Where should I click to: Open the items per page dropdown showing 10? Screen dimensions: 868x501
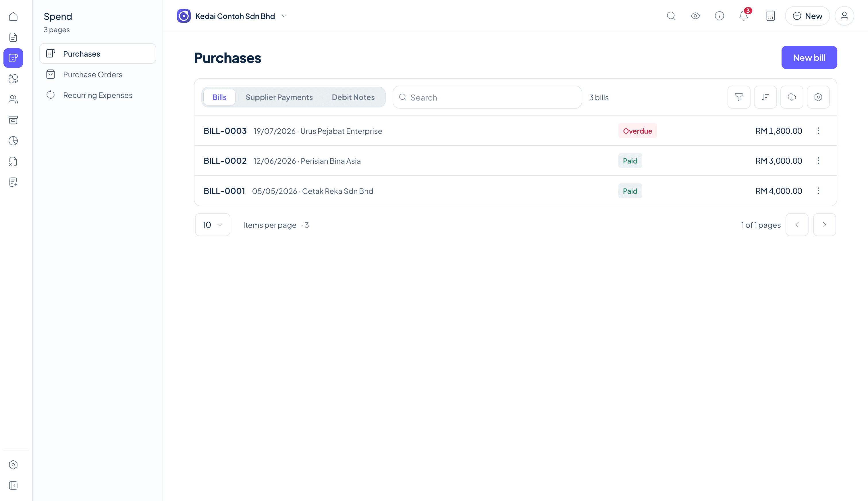[x=213, y=225]
